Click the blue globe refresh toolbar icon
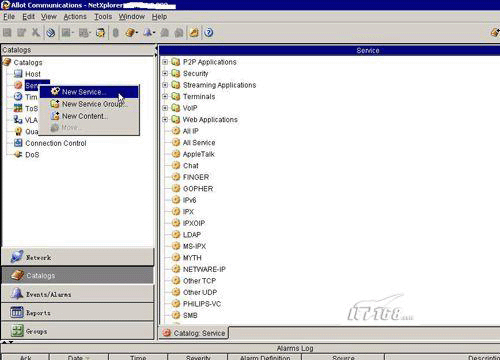Image resolution: width=500 pixels, height=360 pixels. point(50,33)
